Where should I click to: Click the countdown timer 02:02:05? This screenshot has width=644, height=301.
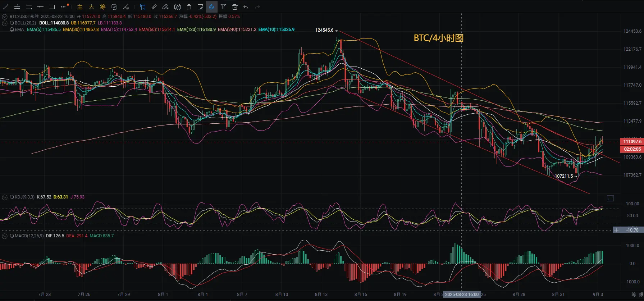tap(632, 149)
